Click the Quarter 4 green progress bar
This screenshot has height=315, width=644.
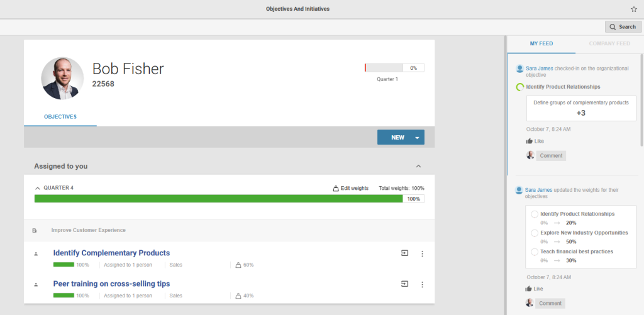(x=218, y=199)
